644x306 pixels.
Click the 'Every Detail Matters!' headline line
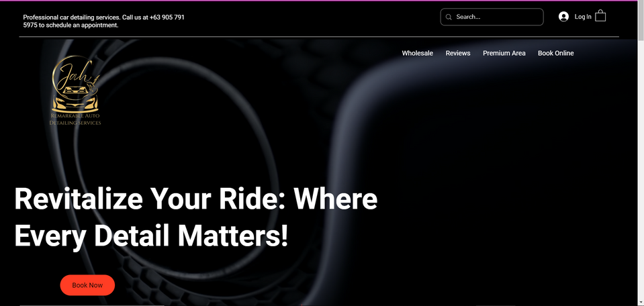click(x=152, y=236)
